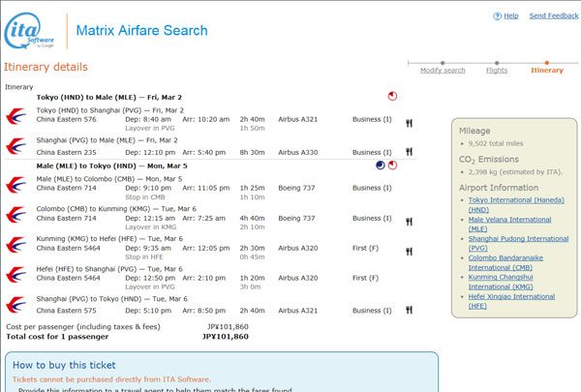Click the Matrix Airfare Search title
Screen dimensions: 581x392
point(142,30)
